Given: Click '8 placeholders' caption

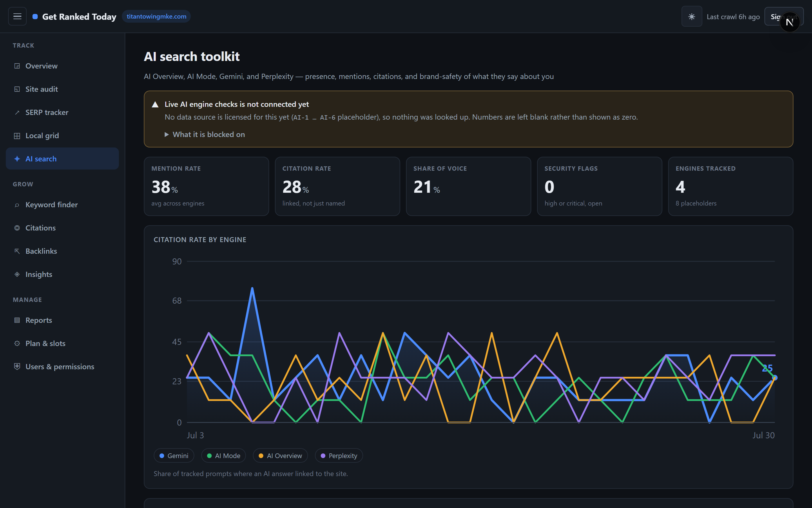Looking at the screenshot, I should tap(696, 203).
